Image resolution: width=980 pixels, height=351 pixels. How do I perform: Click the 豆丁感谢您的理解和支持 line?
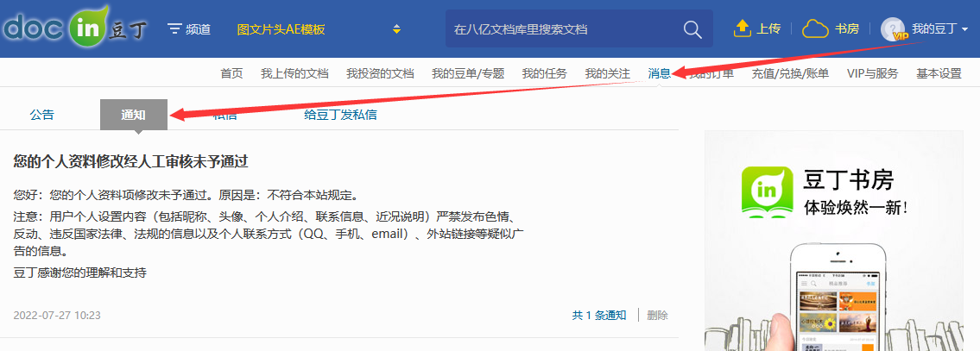[x=80, y=273]
